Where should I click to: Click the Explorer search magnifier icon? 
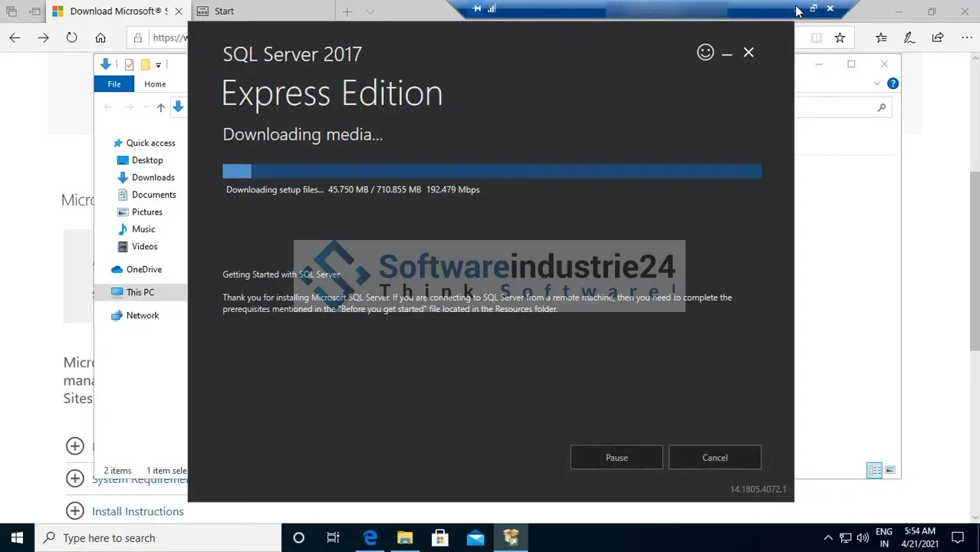[882, 108]
